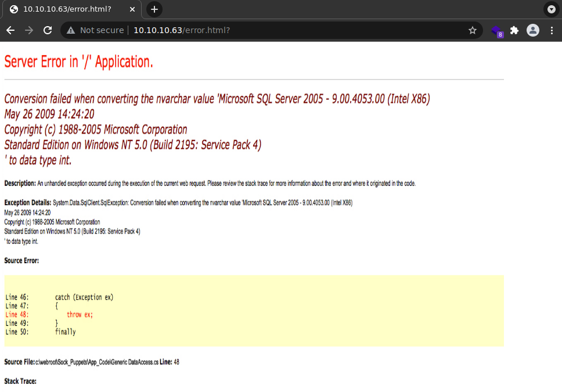Click the "Stack Trace:" label

click(20, 382)
